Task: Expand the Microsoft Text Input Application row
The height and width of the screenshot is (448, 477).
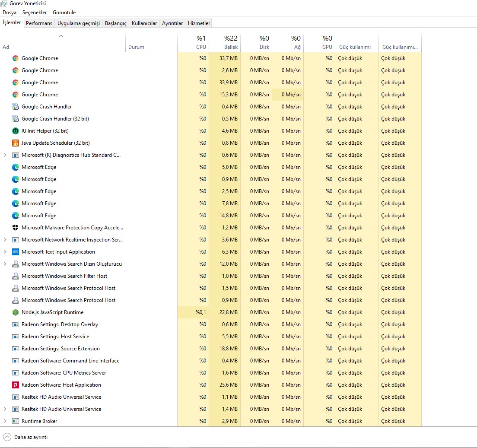Action: [x=5, y=252]
